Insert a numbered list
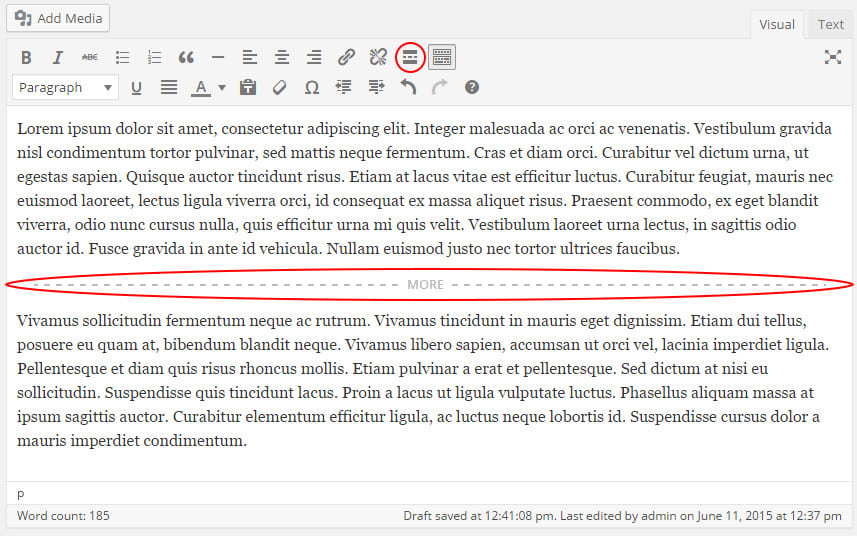This screenshot has height=536, width=857. (154, 57)
